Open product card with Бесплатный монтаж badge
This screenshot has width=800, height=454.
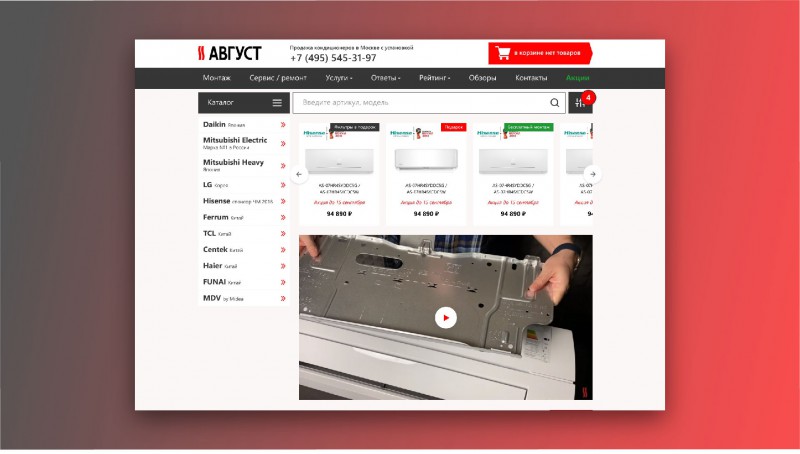[x=513, y=174]
